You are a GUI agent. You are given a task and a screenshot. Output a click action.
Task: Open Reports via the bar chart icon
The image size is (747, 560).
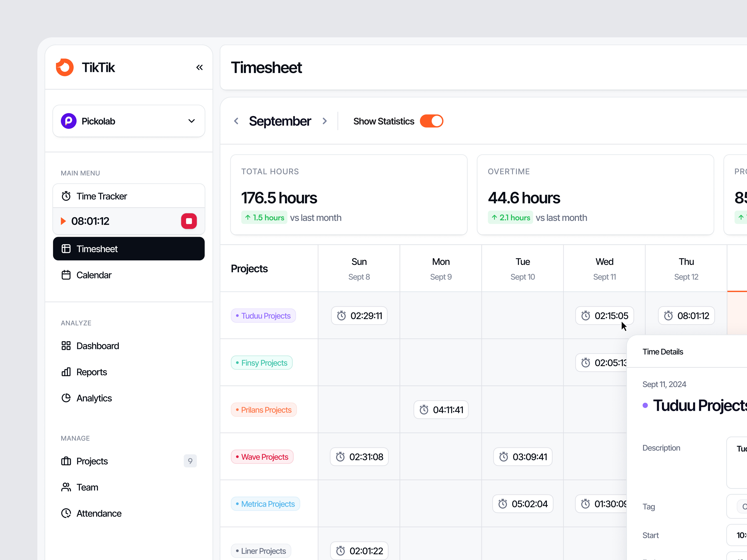[66, 372]
